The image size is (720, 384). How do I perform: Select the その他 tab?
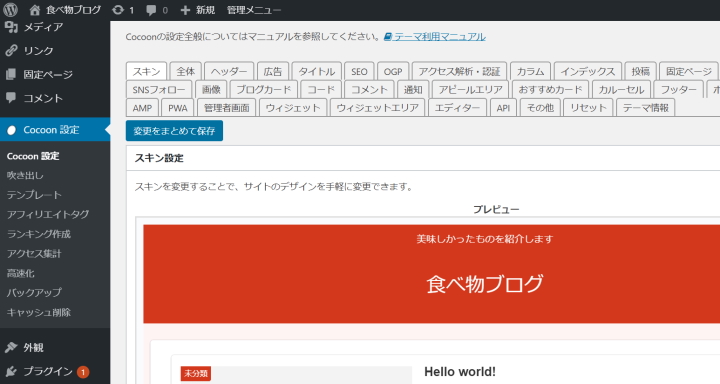pos(540,108)
